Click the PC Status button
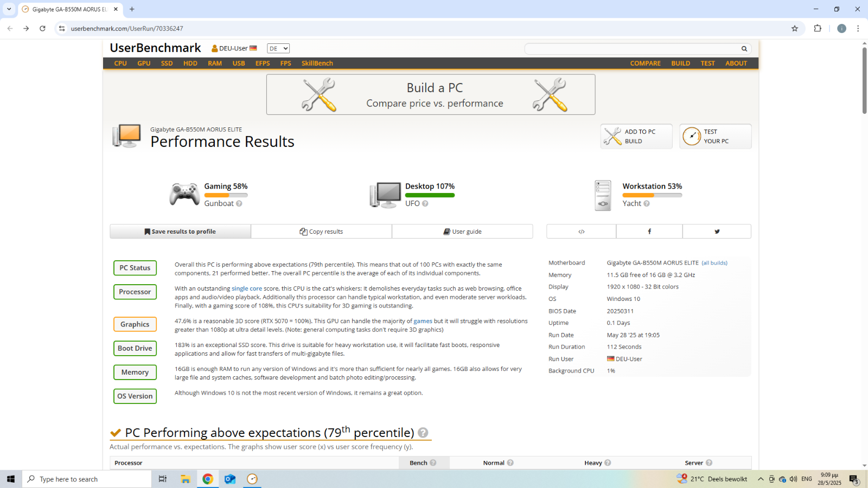This screenshot has height=488, width=868. 135,268
